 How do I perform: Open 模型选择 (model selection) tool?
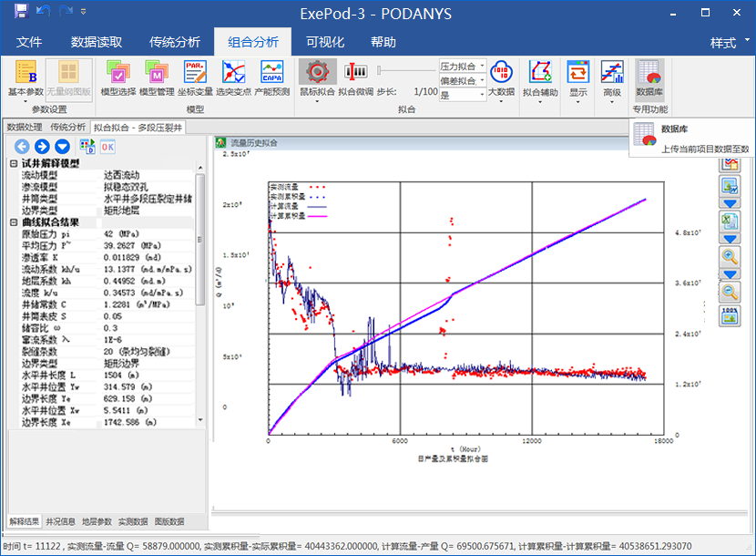click(x=117, y=74)
